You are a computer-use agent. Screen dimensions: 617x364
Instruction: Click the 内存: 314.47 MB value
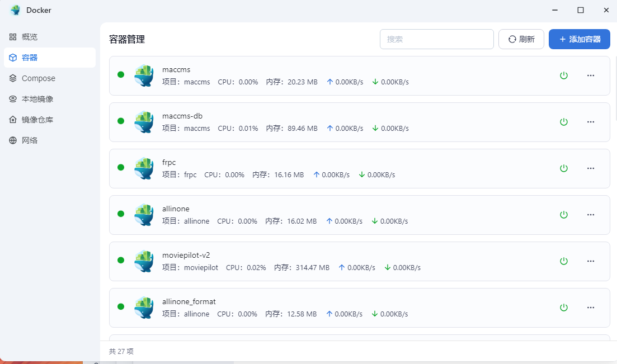[302, 268]
